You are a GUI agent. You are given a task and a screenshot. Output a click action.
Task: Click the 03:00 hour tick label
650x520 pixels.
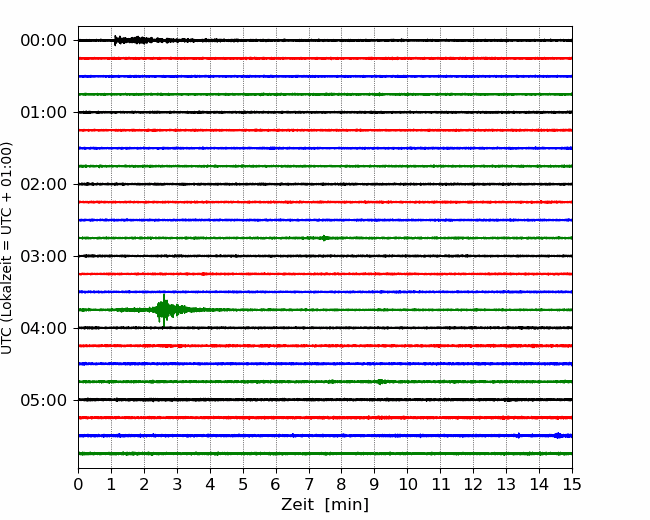point(43,256)
